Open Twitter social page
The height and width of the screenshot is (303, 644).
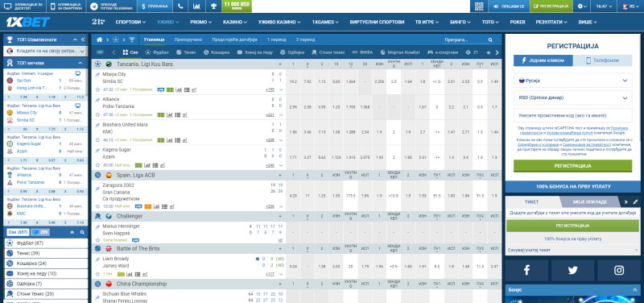pos(573,270)
